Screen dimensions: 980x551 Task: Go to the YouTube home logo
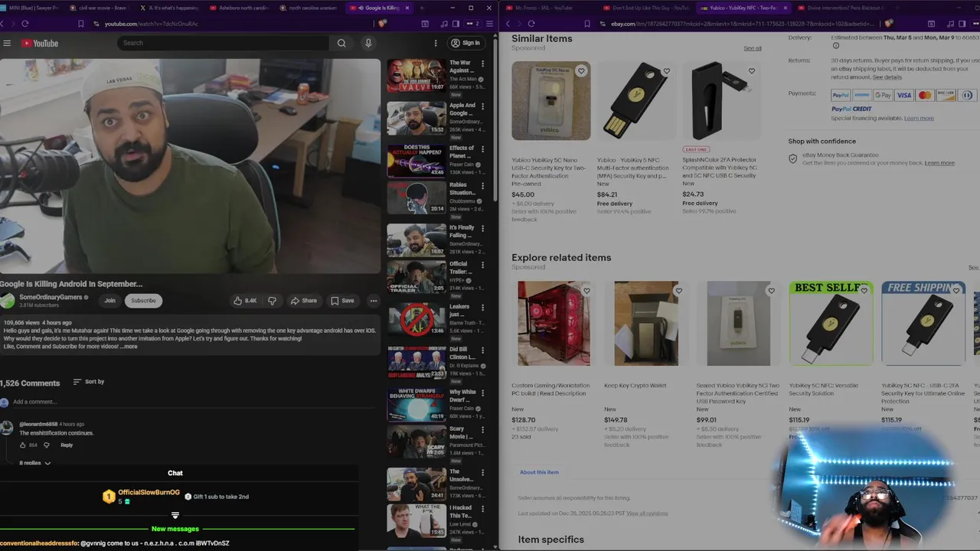[x=40, y=43]
